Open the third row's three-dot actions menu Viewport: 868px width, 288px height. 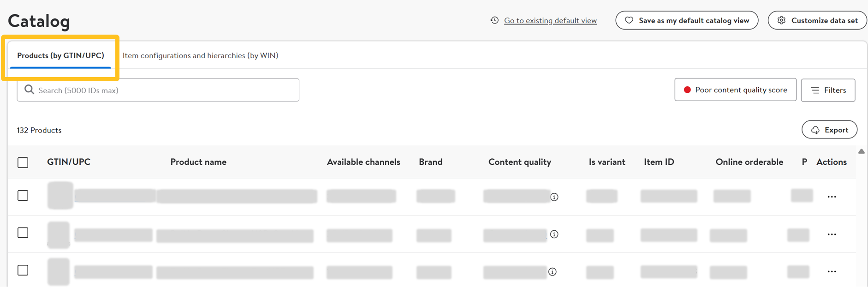pos(832,272)
